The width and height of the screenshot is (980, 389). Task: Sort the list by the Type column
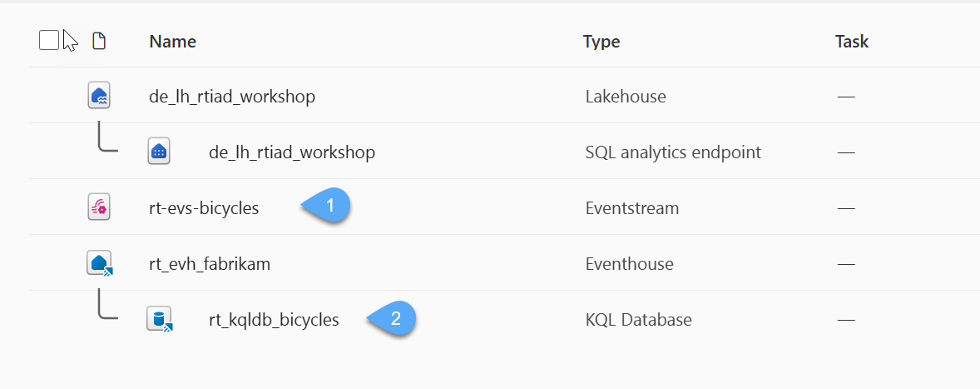pos(601,42)
